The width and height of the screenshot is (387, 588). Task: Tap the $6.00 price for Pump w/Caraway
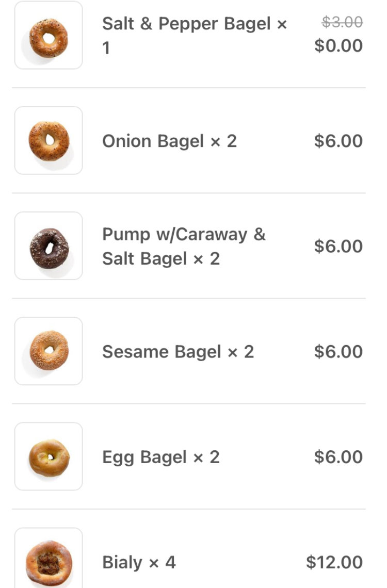pyautogui.click(x=338, y=246)
